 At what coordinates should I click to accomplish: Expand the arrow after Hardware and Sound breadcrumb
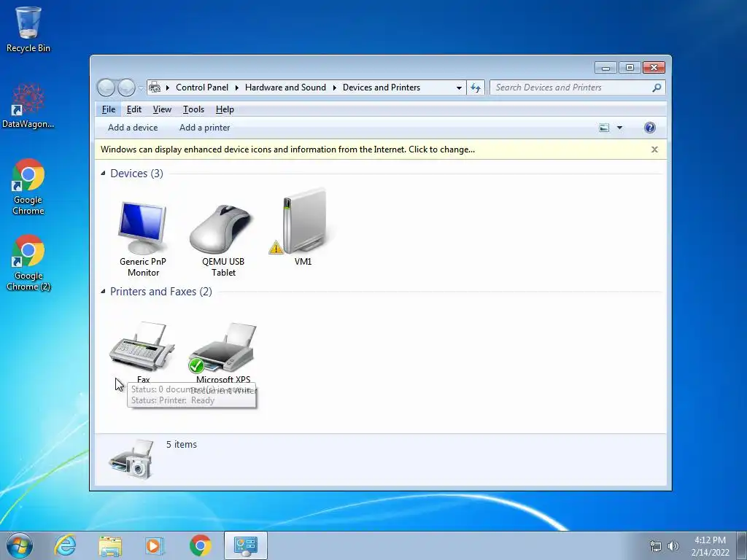(334, 87)
